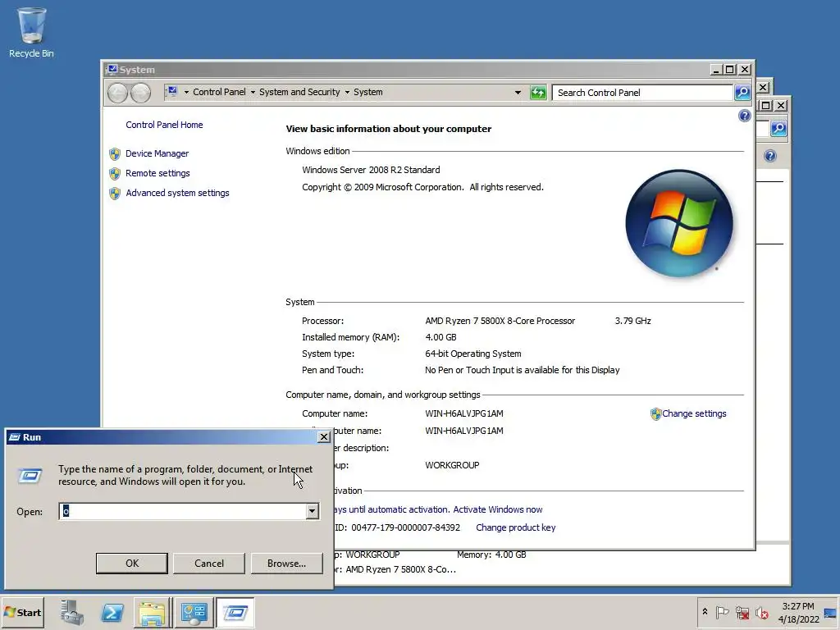Click product ID 00477-179-0000007-84392
Image resolution: width=840 pixels, height=630 pixels.
click(x=405, y=527)
